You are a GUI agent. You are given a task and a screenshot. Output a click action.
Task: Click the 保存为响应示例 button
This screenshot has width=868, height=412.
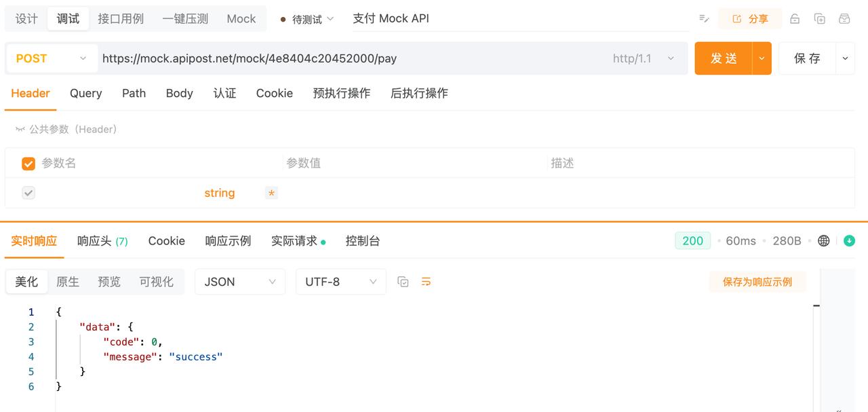pyautogui.click(x=757, y=282)
